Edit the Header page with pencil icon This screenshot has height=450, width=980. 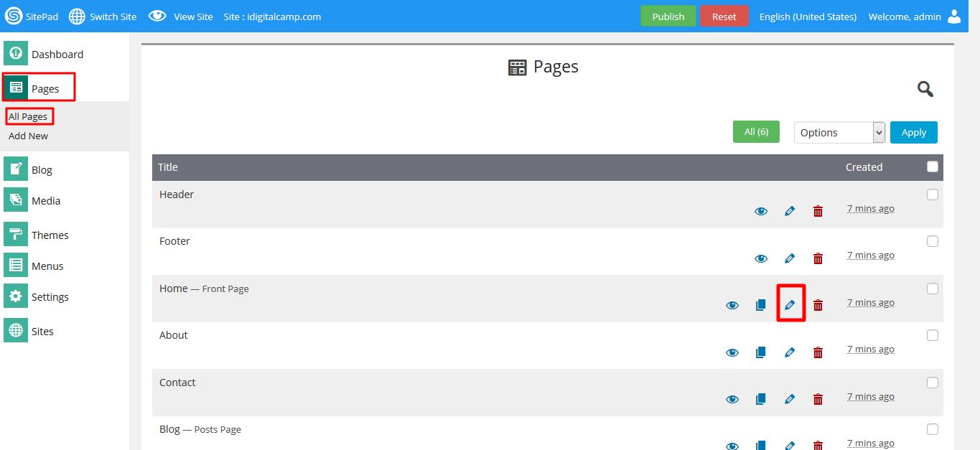point(790,211)
